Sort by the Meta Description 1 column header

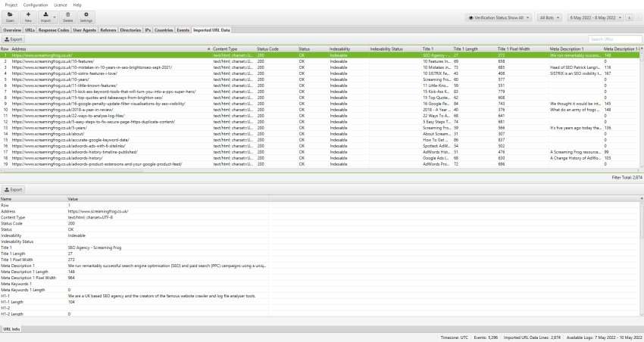point(575,48)
